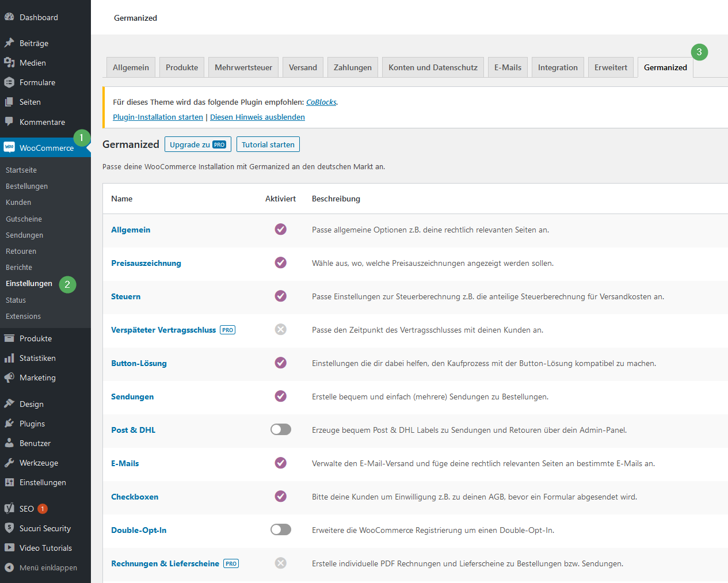
Task: Toggle the Allgemein activated checkmark
Action: pos(281,230)
